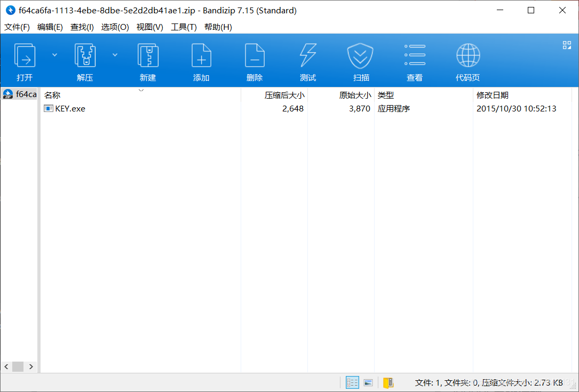Open the 编辑(E) menu
The image size is (579, 392).
[x=50, y=27]
